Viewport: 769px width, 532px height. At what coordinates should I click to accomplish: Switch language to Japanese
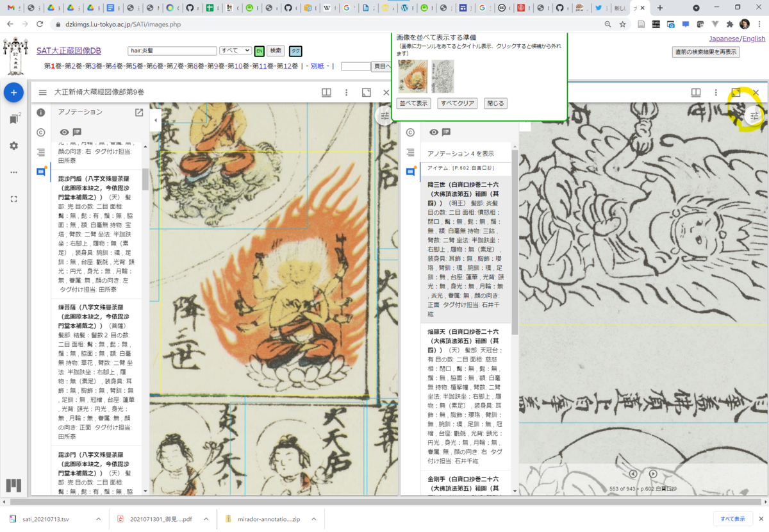pos(724,38)
